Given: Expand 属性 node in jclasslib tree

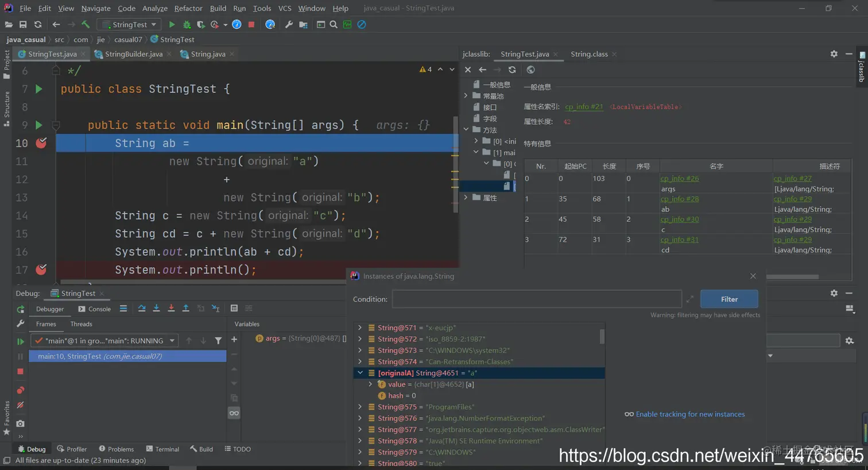Looking at the screenshot, I should click(466, 198).
